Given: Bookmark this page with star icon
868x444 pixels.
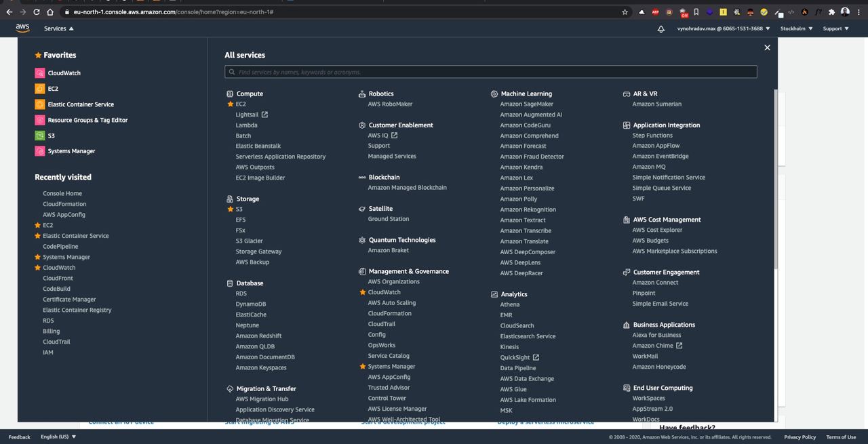Looking at the screenshot, I should 625,12.
